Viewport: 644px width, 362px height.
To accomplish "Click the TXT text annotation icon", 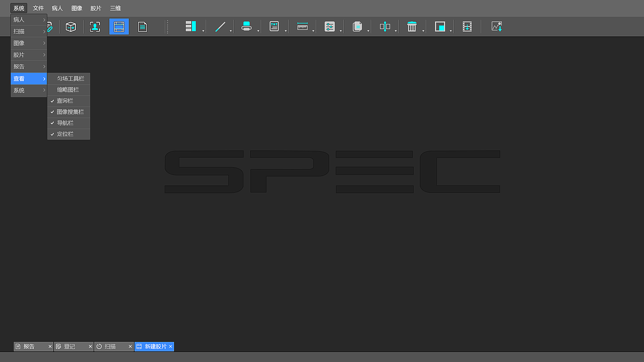I will 274,27.
